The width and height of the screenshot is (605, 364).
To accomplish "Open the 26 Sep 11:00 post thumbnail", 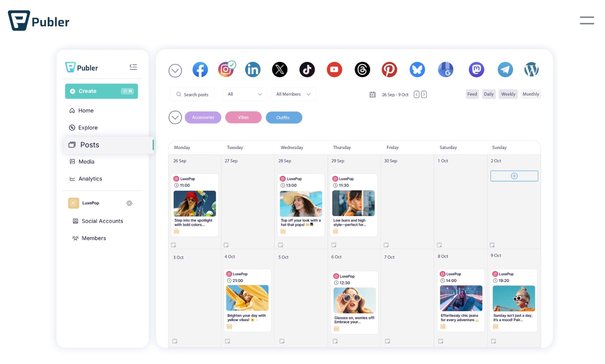I will [195, 204].
